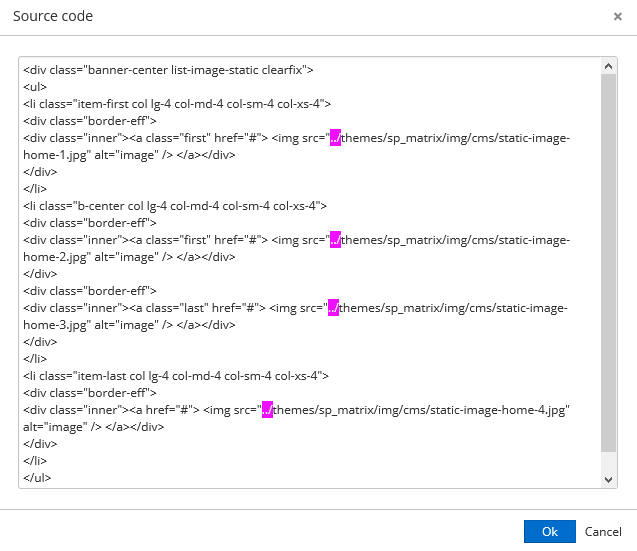Screen dimensions: 637x551
Task: Click the vertical scrollbar thumb
Action: coord(608,262)
